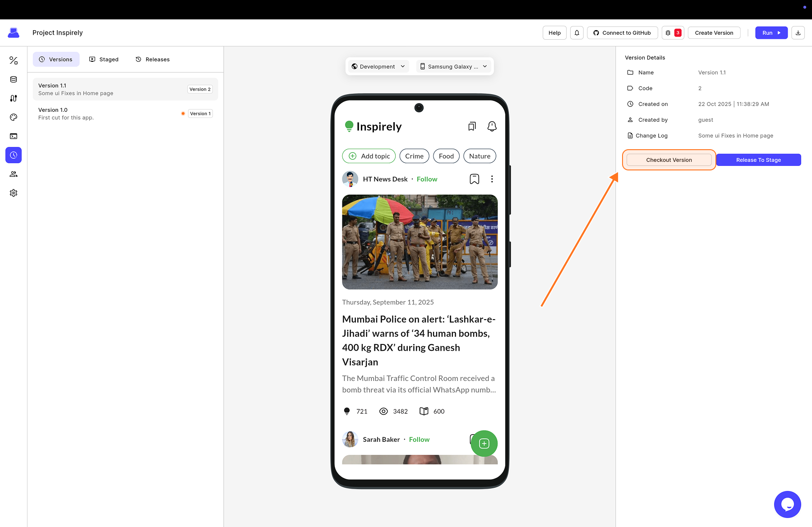The height and width of the screenshot is (527, 812).
Task: Switch to the Staged tab
Action: pyautogui.click(x=104, y=60)
